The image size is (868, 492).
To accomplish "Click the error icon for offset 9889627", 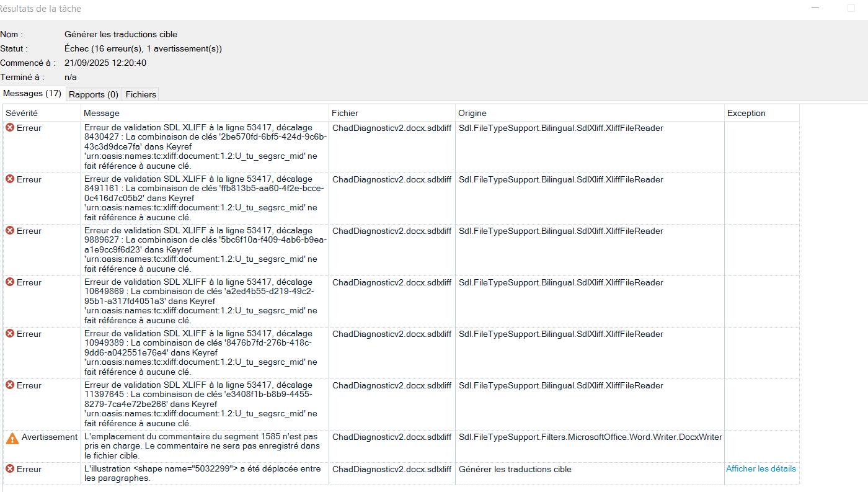I will [x=9, y=231].
